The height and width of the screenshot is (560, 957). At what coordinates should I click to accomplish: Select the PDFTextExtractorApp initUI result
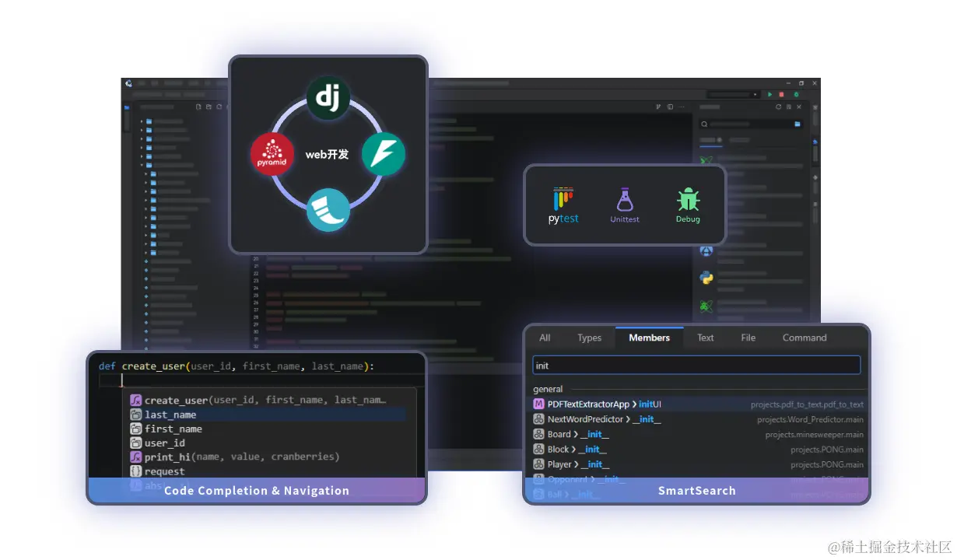coord(698,404)
